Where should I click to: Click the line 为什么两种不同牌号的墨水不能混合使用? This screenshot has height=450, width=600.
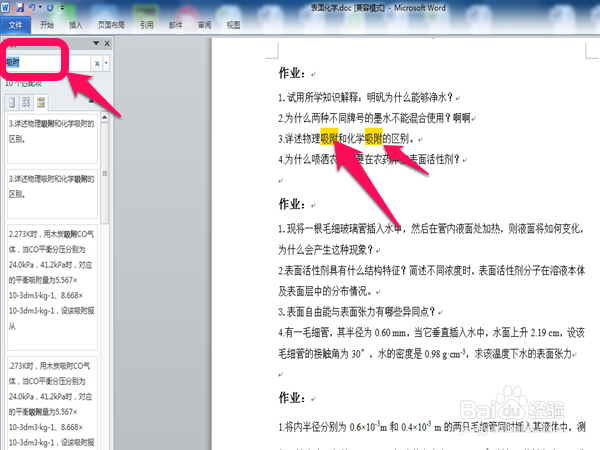374,118
